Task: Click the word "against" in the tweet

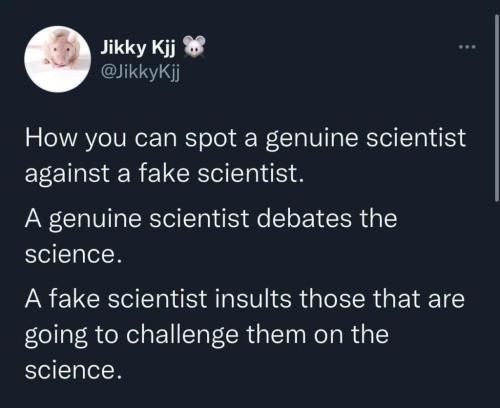Action: tap(67, 175)
